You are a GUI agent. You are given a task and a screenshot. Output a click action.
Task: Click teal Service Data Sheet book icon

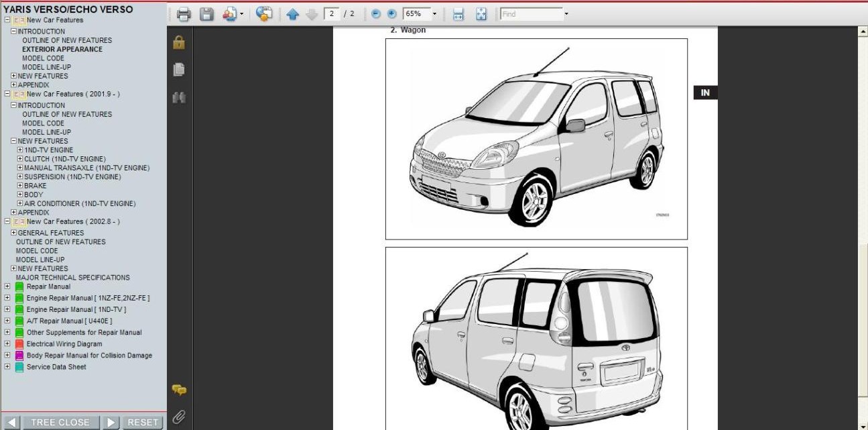coord(19,367)
